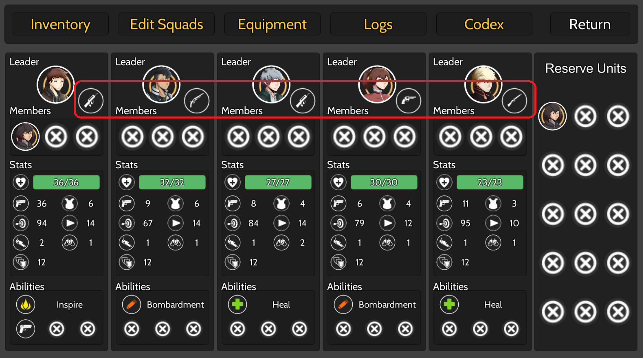Click the pistol ability icon under Inspire

point(26,329)
